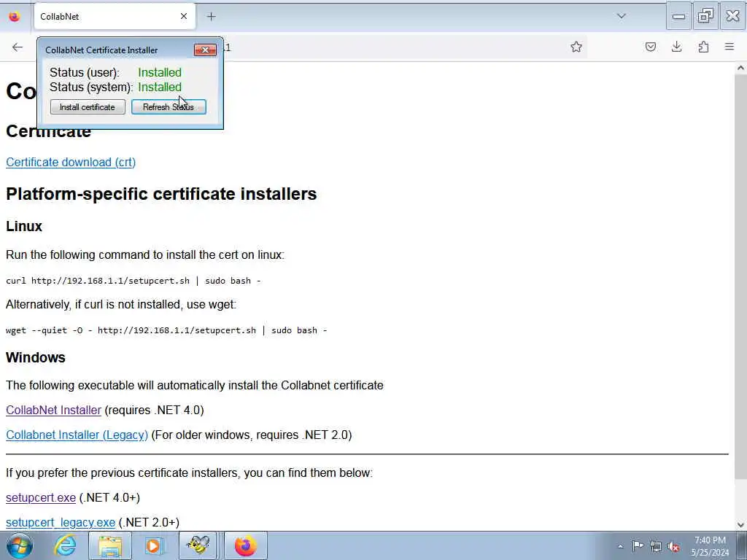Select the CollabNet tab
The height and width of the screenshot is (560, 747).
pyautogui.click(x=115, y=17)
